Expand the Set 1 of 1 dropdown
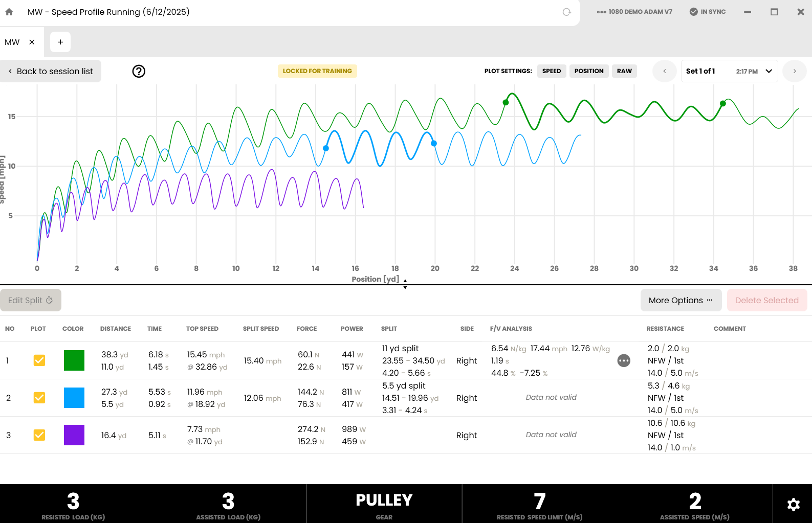The height and width of the screenshot is (523, 812). click(729, 71)
